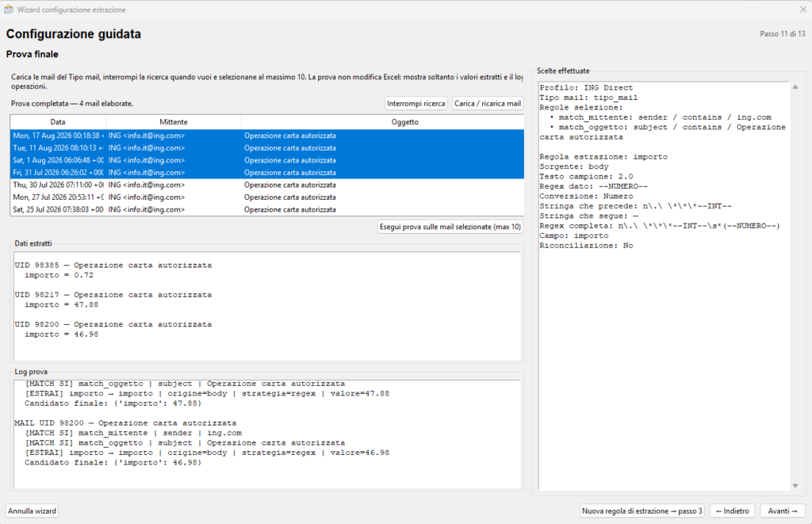Click 'Conversione: Numero' text
812x524 pixels.
click(586, 197)
